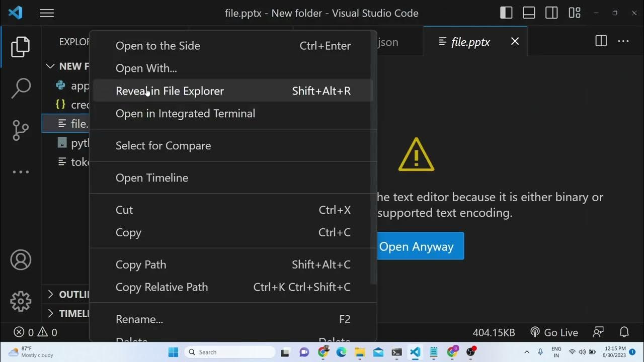Open the Explorer view in activity bar
644x362 pixels.
(21, 47)
